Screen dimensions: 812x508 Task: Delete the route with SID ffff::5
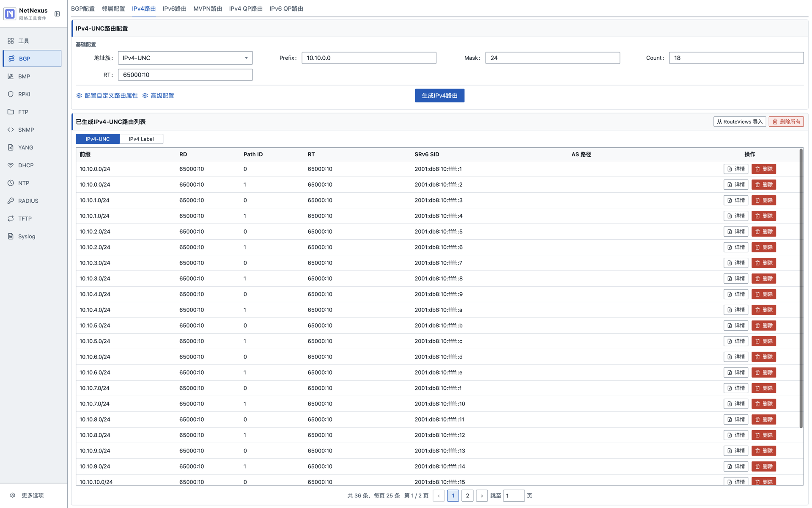point(764,232)
